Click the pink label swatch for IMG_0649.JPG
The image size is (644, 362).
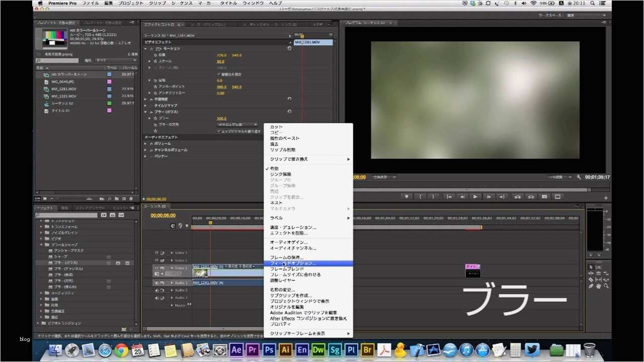point(109,81)
